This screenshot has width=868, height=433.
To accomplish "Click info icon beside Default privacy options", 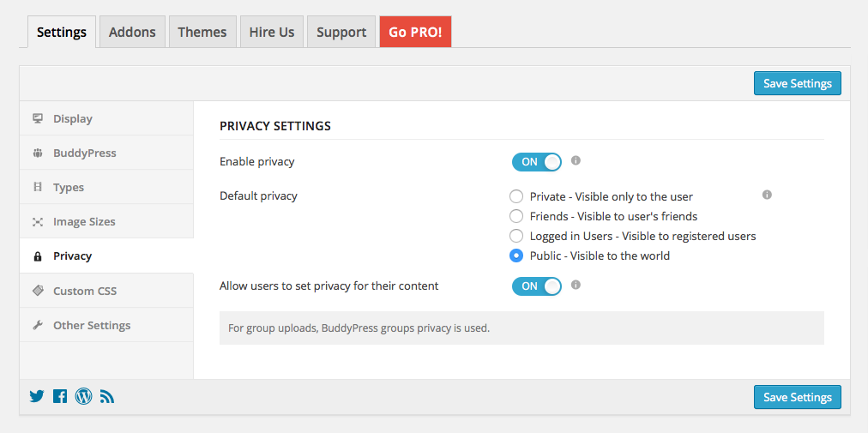I will (x=767, y=195).
